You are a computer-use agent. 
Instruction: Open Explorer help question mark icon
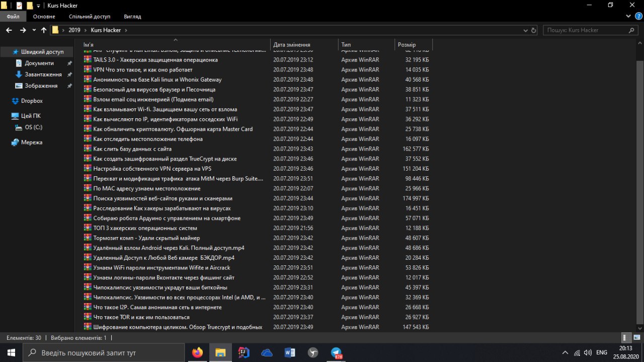click(x=639, y=16)
